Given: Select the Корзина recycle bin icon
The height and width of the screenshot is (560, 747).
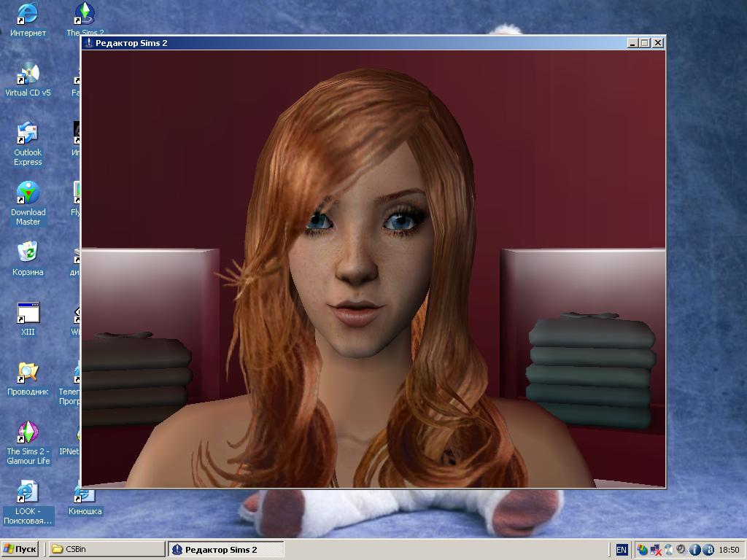Looking at the screenshot, I should coord(28,260).
